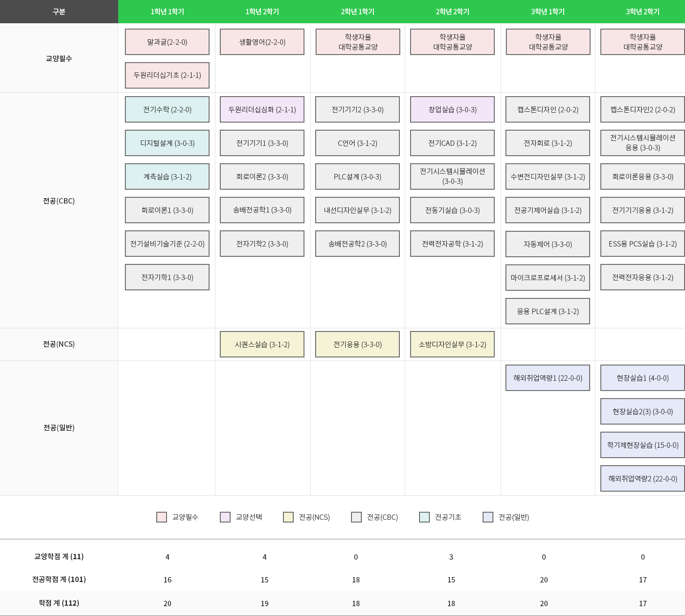Click the 1학년 1학기 column header
The width and height of the screenshot is (685, 616).
click(x=167, y=12)
